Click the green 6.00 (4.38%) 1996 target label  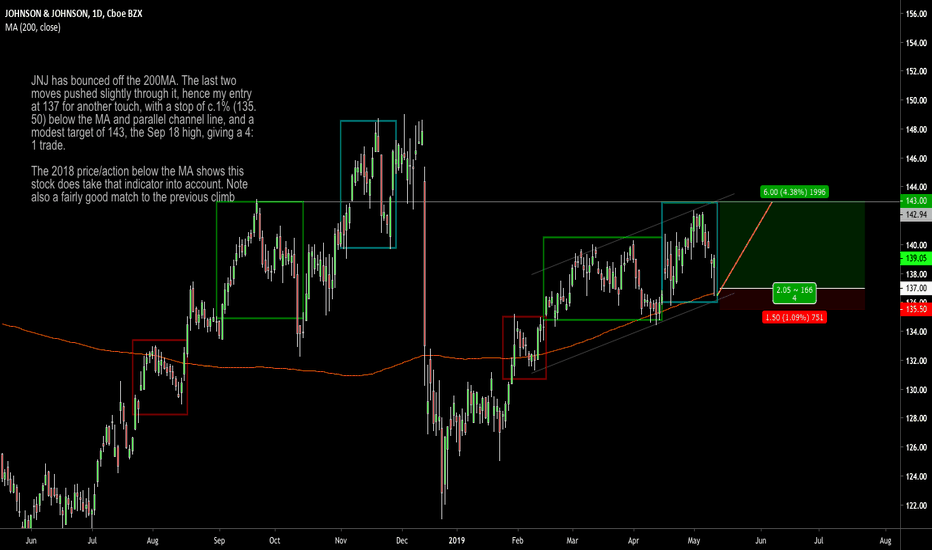click(794, 192)
